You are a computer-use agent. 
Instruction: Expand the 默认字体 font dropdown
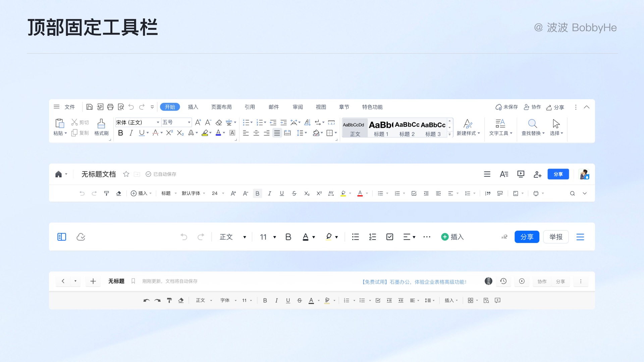[194, 193]
